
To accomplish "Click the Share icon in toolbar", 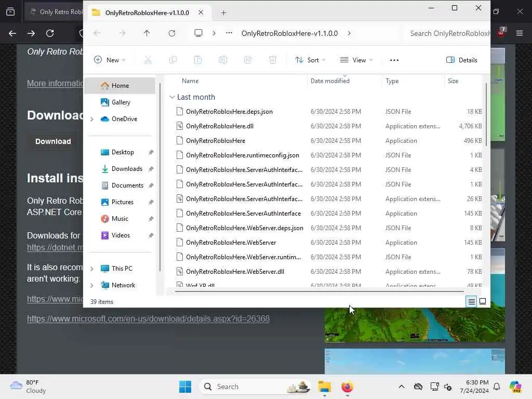I will (248, 60).
